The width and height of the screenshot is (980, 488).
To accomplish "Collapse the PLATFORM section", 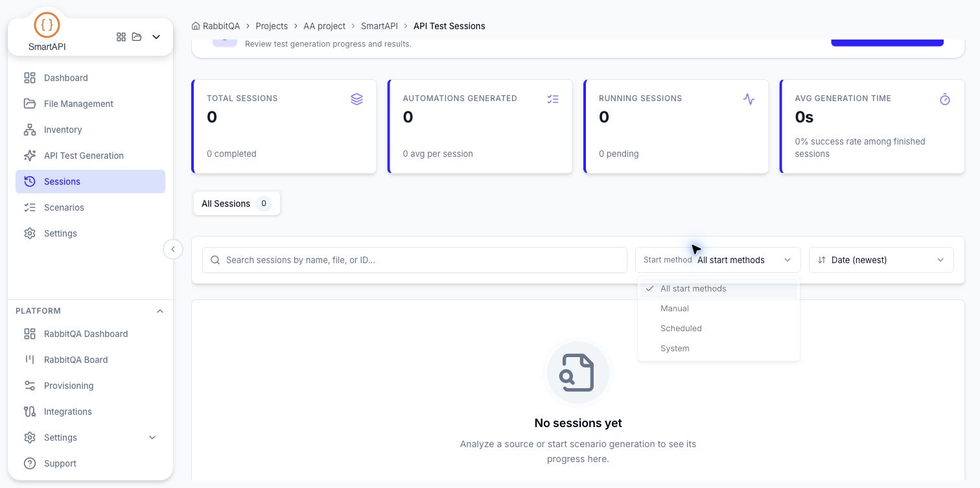I will pyautogui.click(x=160, y=311).
